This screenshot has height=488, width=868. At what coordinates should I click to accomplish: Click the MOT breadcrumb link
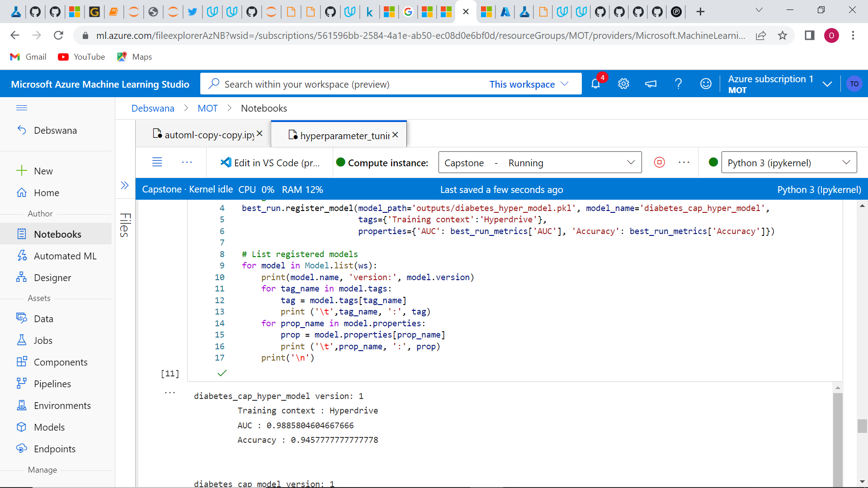point(208,108)
